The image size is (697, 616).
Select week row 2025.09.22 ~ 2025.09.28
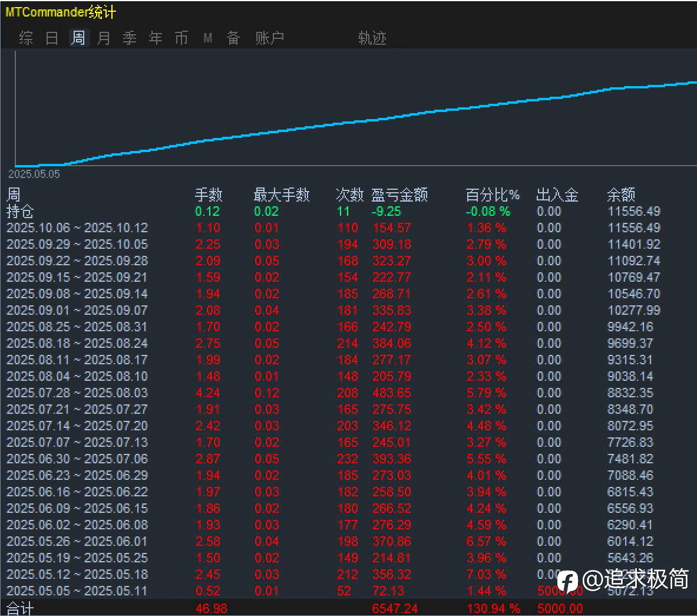point(333,261)
